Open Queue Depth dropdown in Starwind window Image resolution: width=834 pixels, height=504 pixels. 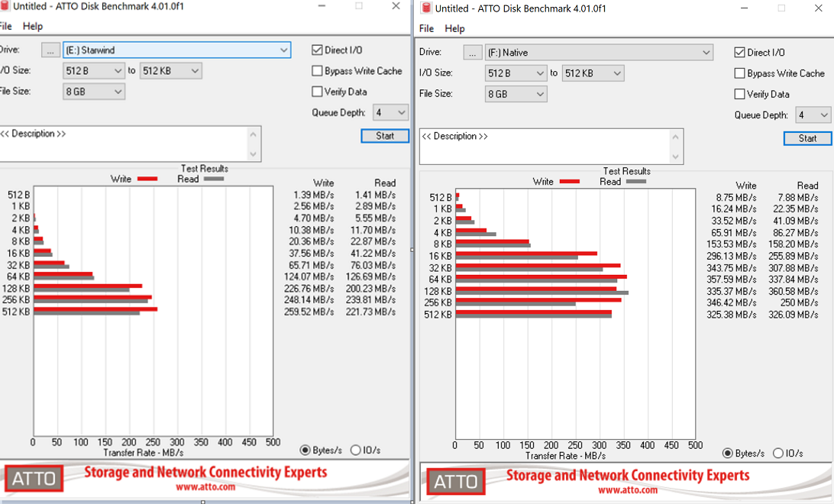click(390, 112)
